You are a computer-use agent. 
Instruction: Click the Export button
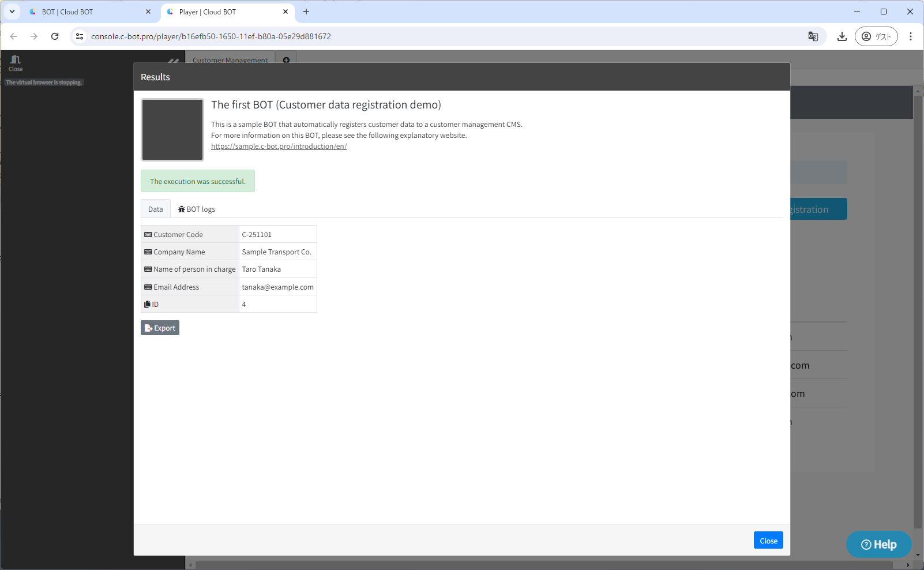[160, 328]
